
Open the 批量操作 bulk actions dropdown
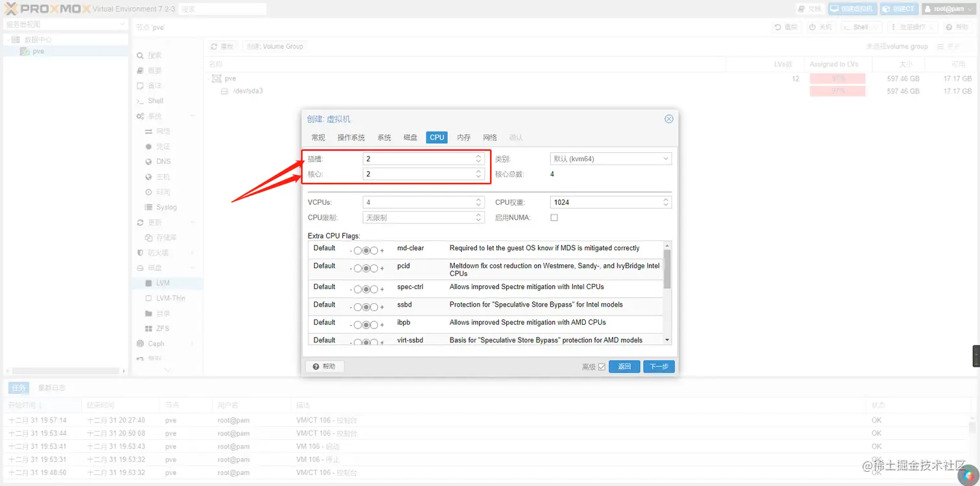(x=913, y=27)
